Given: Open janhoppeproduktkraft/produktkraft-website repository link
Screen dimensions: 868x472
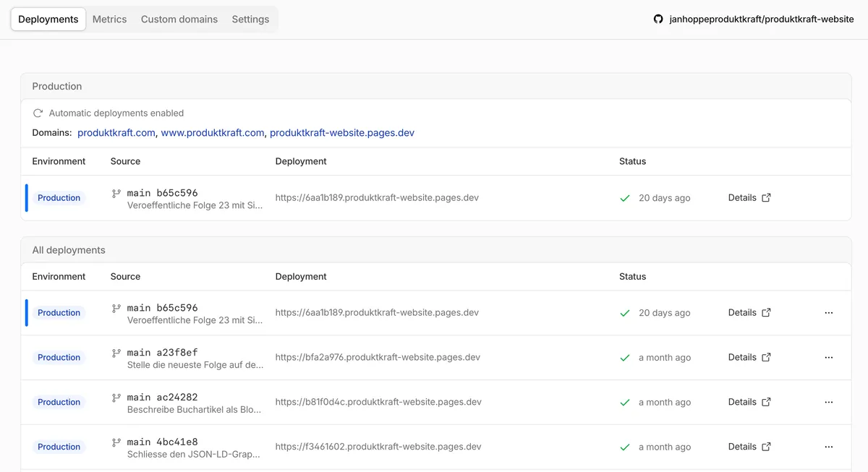Looking at the screenshot, I should (x=762, y=20).
